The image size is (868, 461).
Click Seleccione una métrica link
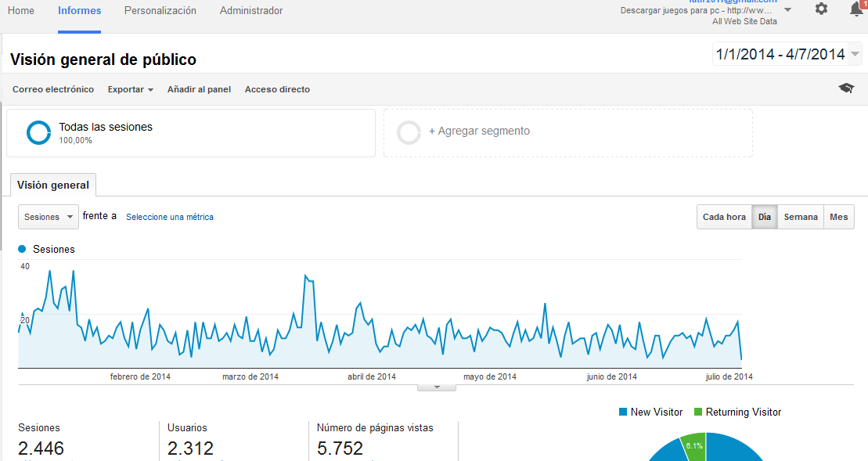tap(169, 217)
